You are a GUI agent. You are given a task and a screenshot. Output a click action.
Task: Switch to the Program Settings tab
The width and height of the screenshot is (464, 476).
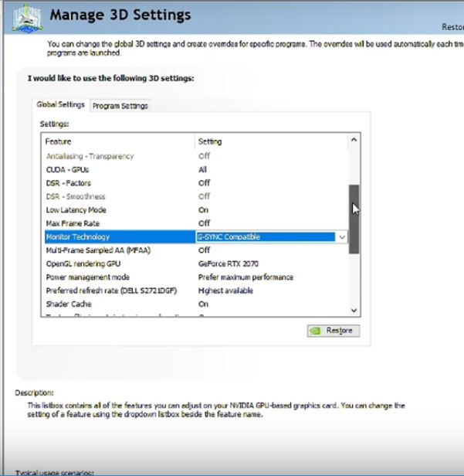(x=120, y=106)
